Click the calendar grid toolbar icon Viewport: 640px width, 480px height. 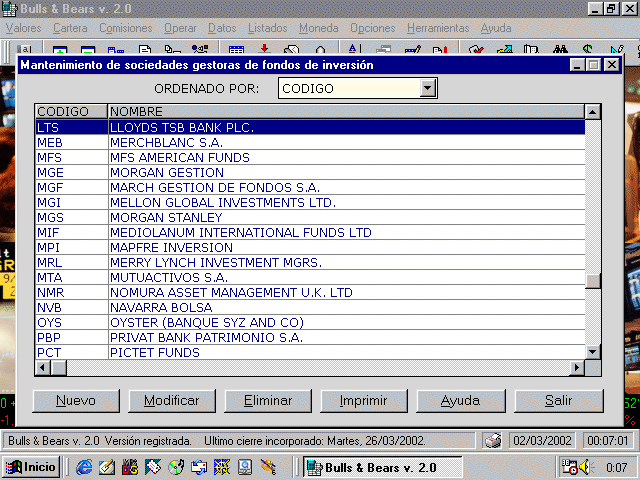[236, 50]
